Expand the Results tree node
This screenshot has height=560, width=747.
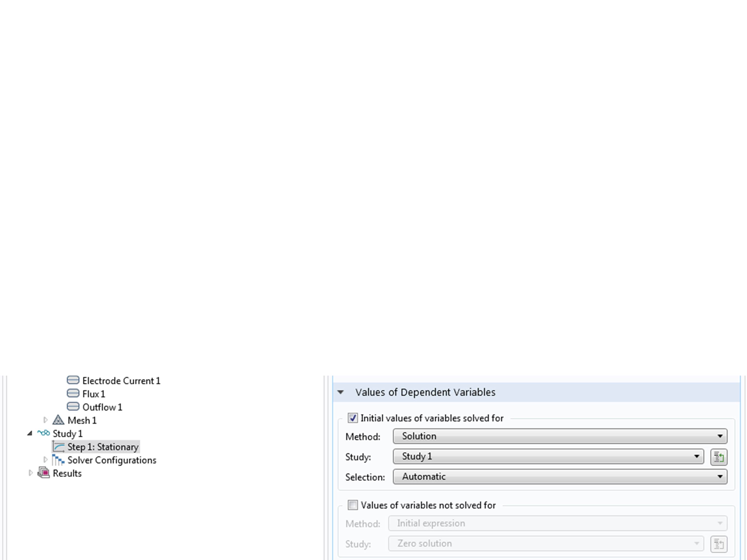(x=30, y=473)
